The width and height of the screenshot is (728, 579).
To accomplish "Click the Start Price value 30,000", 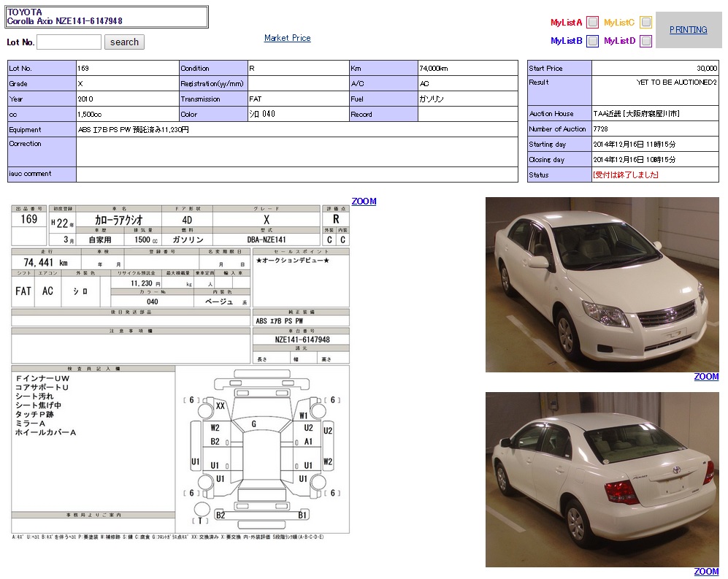I will [x=706, y=68].
